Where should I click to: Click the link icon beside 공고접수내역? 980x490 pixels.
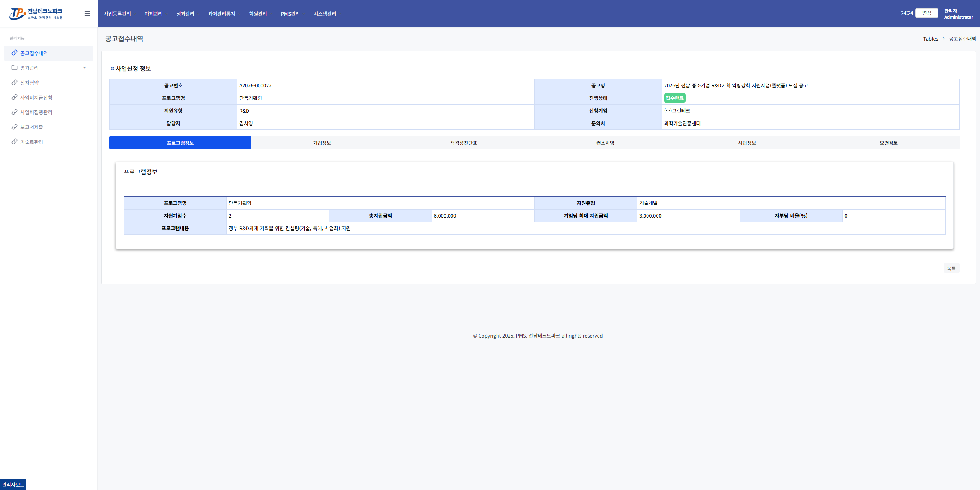[15, 53]
